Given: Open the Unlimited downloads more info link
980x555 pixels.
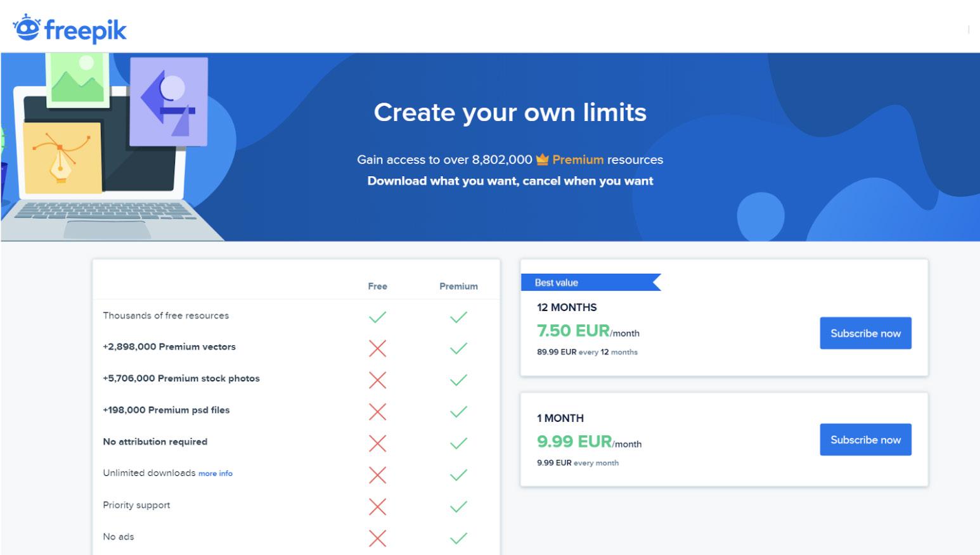Looking at the screenshot, I should 216,473.
